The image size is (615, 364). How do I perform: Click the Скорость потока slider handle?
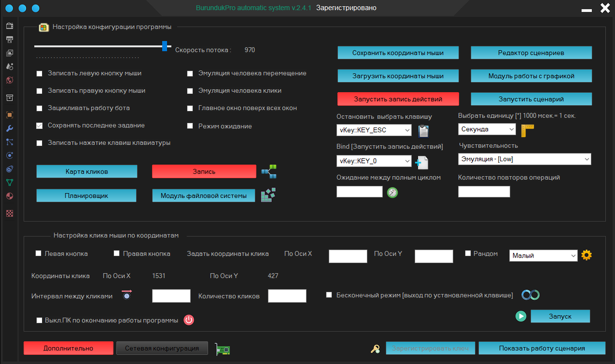165,46
